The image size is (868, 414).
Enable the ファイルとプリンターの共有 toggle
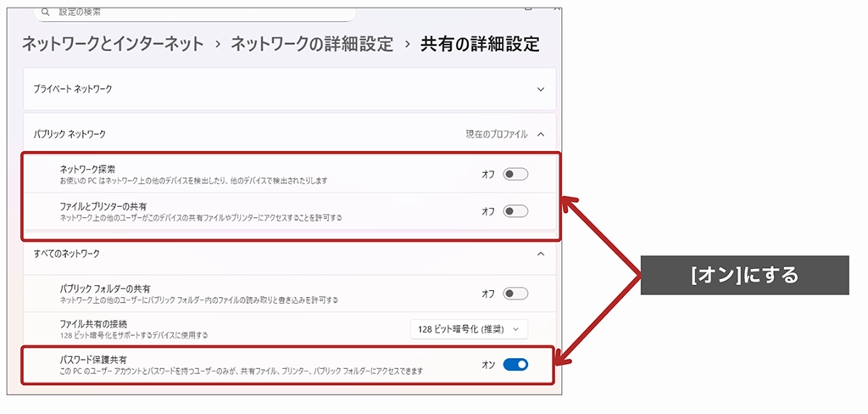point(515,211)
